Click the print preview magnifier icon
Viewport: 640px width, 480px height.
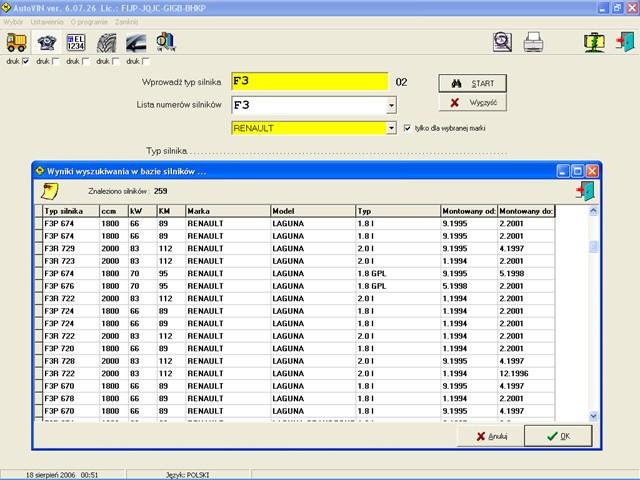[502, 42]
